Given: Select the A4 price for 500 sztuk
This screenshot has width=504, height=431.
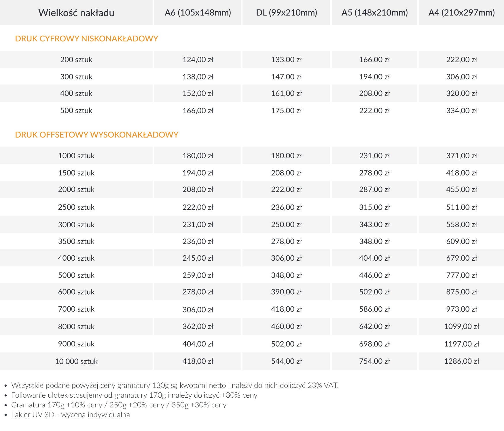Looking at the screenshot, I should coord(462,110).
